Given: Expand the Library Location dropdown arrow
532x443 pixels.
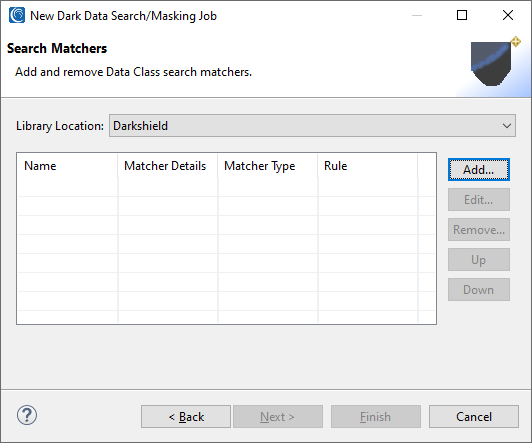Looking at the screenshot, I should coord(507,126).
